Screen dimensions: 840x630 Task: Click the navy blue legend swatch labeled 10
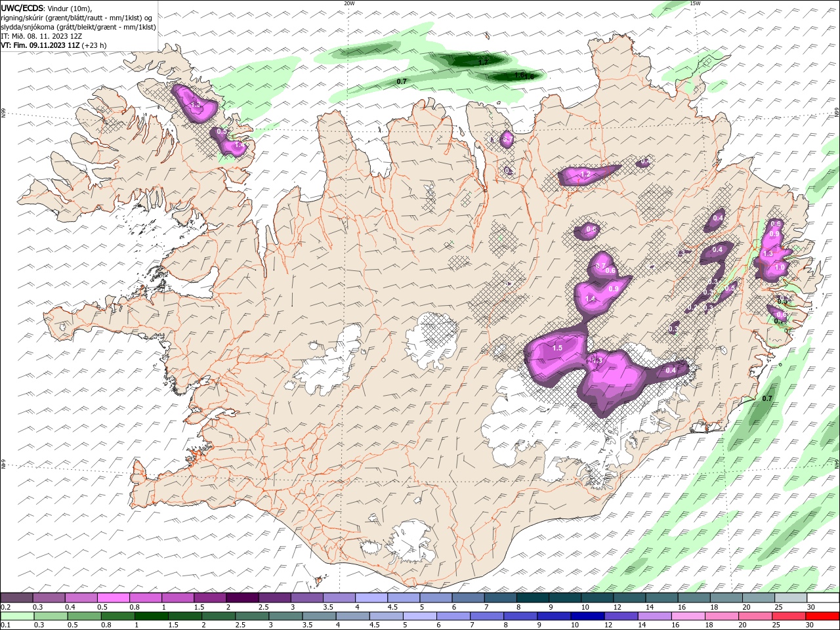pos(587,616)
